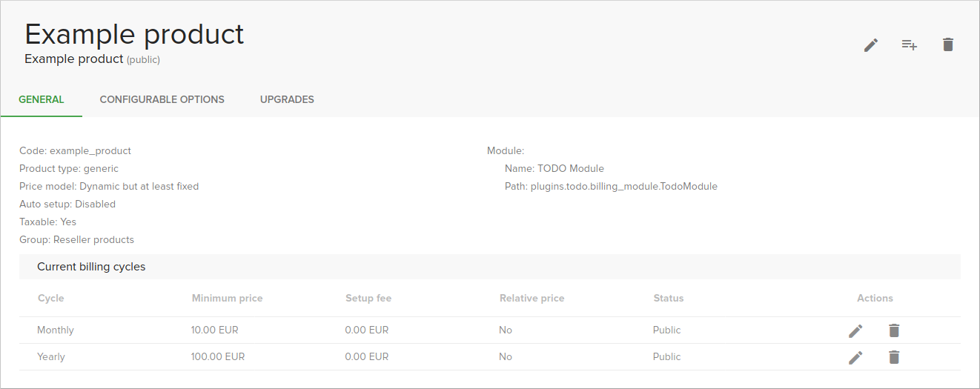Open the Upgrades tab

[x=287, y=99]
